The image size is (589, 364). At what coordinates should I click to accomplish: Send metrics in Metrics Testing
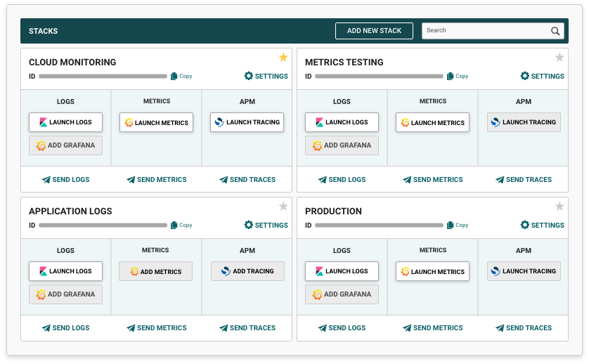point(432,180)
